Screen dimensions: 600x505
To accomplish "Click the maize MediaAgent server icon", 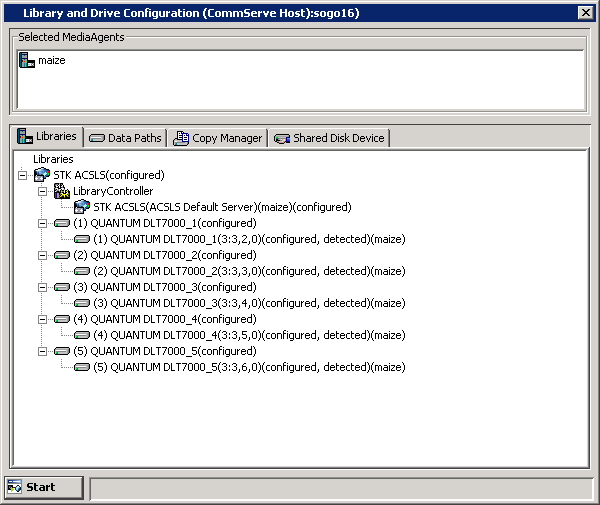I will point(27,60).
